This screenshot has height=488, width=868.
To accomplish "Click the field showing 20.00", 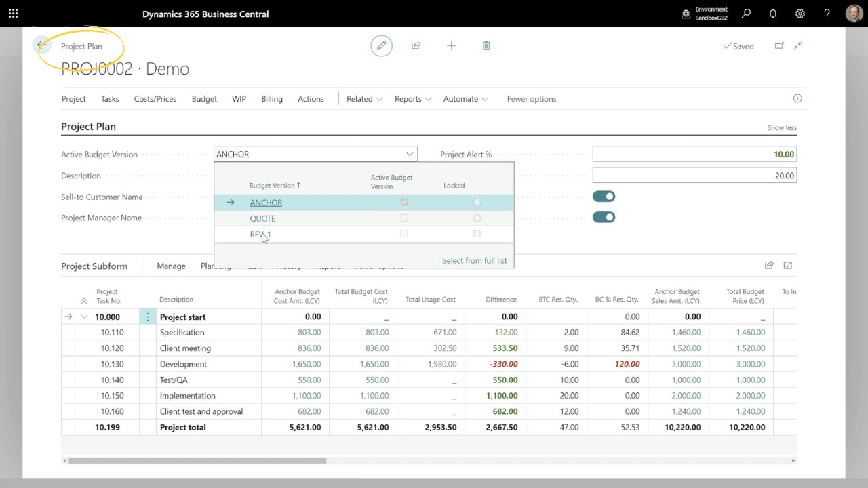I will tap(694, 176).
